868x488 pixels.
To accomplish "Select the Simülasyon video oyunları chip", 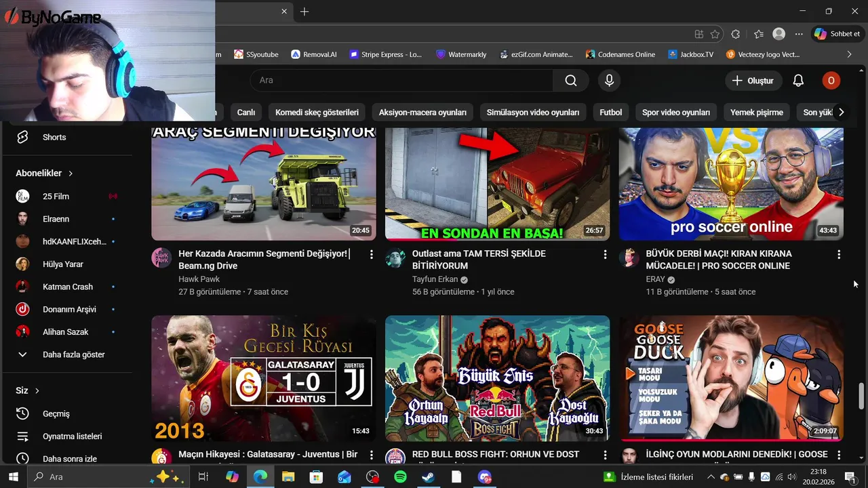I will [x=533, y=113].
